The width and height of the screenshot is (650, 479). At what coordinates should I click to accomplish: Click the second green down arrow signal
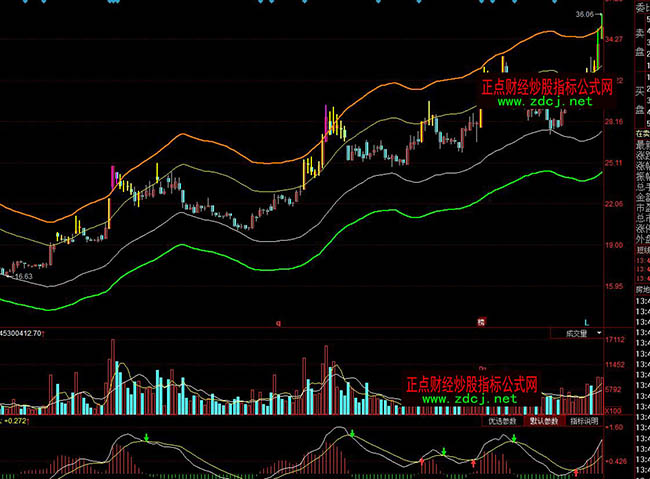352,434
